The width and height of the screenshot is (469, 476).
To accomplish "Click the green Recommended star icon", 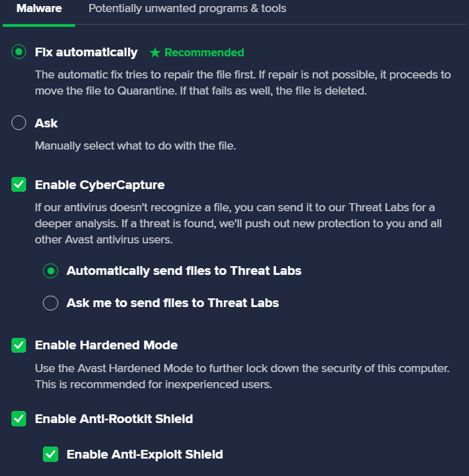I will [x=155, y=52].
